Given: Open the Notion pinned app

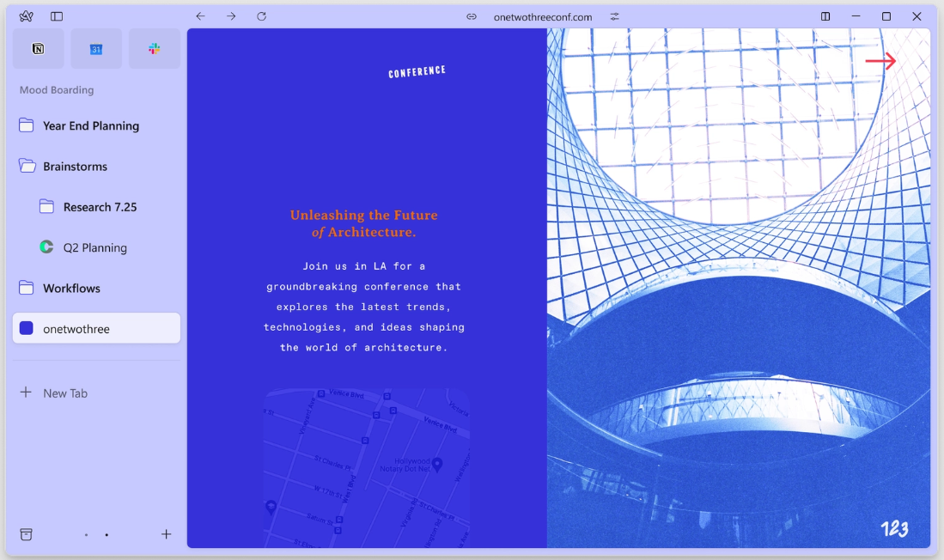Looking at the screenshot, I should (38, 48).
